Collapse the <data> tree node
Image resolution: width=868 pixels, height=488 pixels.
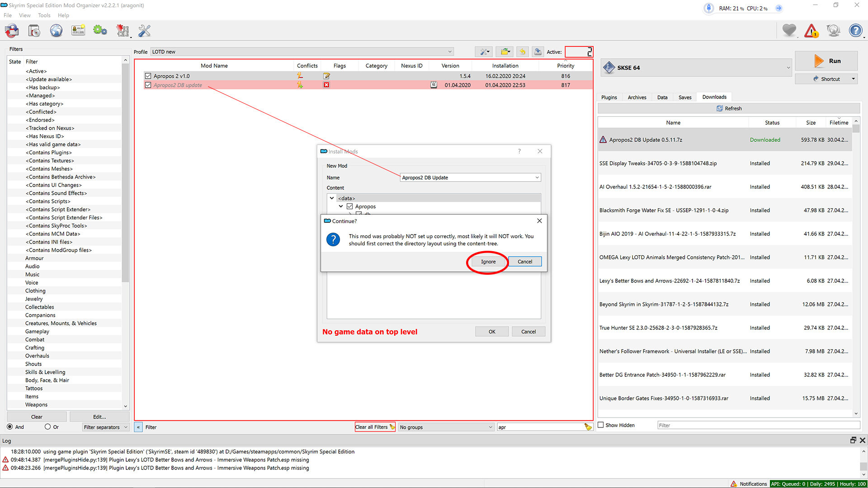coord(332,198)
